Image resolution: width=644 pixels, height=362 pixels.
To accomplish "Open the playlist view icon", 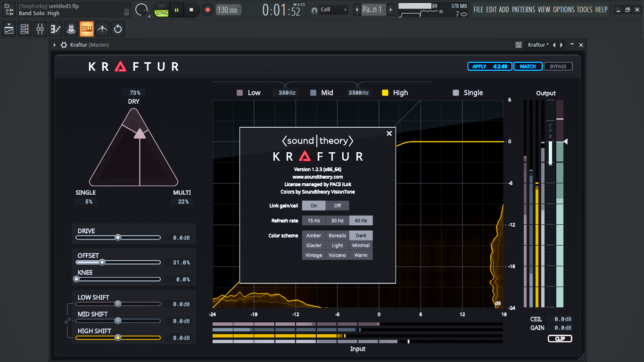I will pos(9,29).
